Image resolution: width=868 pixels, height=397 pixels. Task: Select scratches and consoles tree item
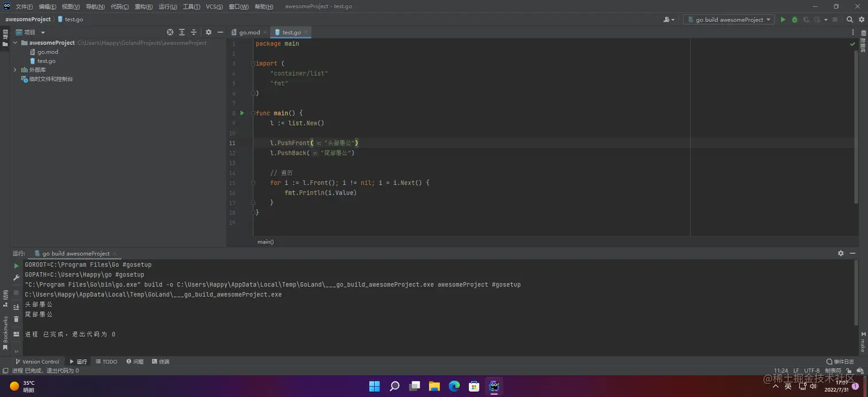click(x=51, y=79)
